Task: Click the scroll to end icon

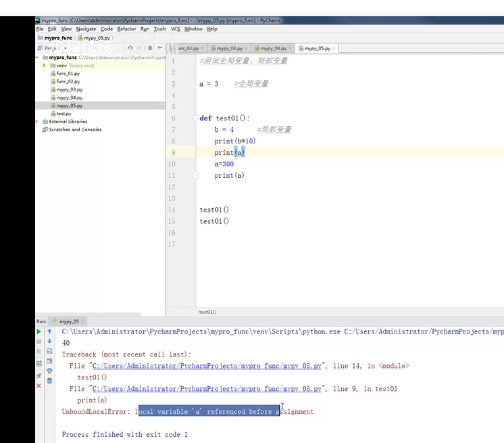Action: pyautogui.click(x=49, y=361)
